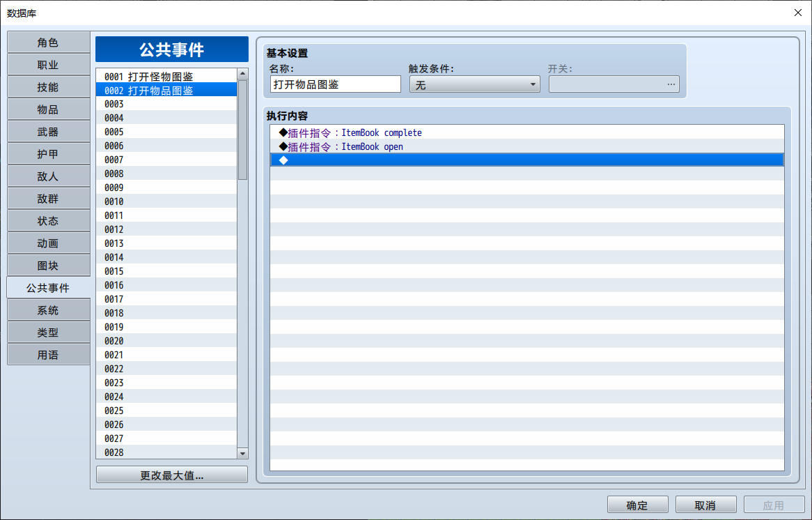The height and width of the screenshot is (520, 812).
Task: Switch to the 职业 tab
Action: [x=48, y=65]
